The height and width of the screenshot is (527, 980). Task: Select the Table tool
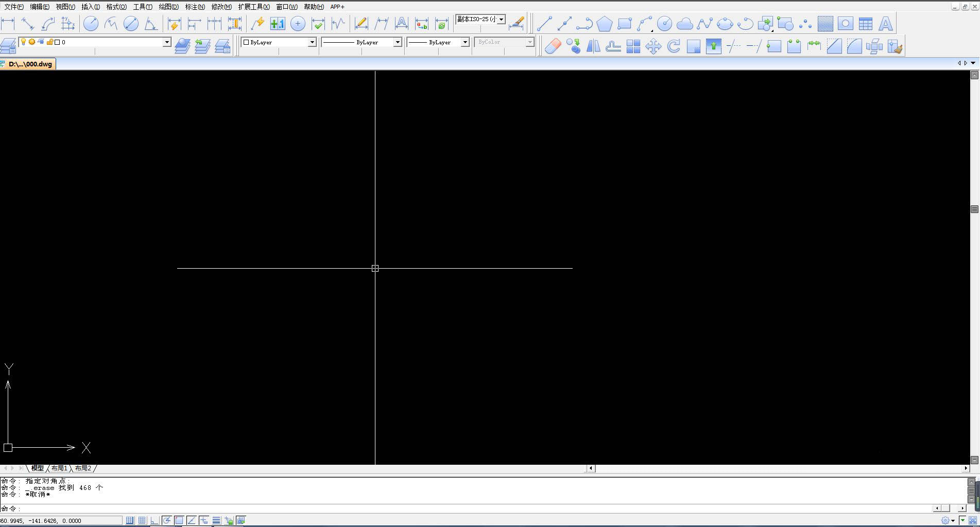pos(866,24)
